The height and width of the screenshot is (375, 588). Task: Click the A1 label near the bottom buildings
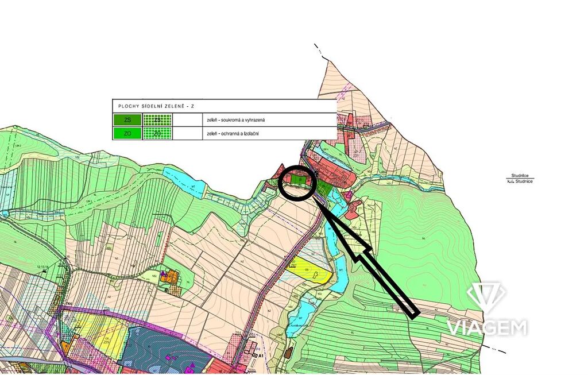point(260,355)
